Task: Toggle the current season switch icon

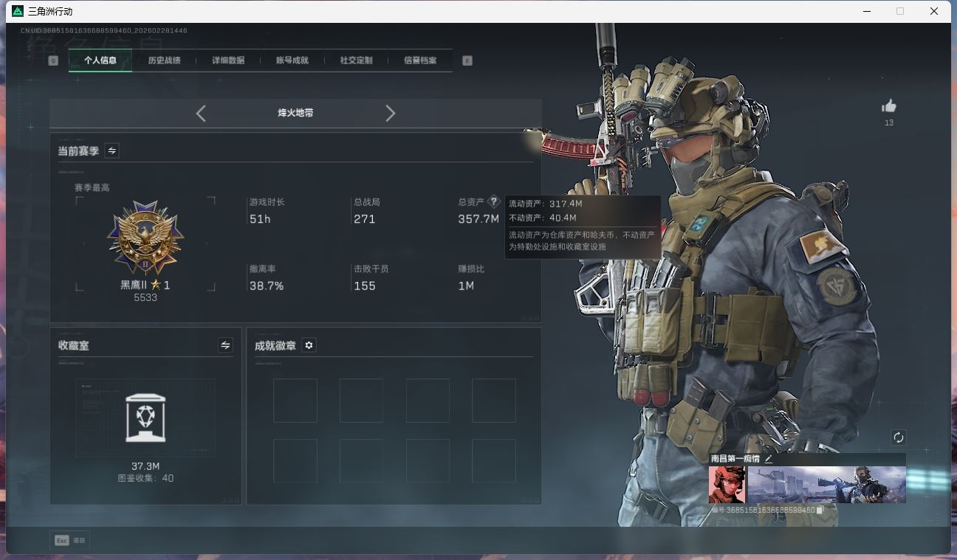Action: pos(112,151)
